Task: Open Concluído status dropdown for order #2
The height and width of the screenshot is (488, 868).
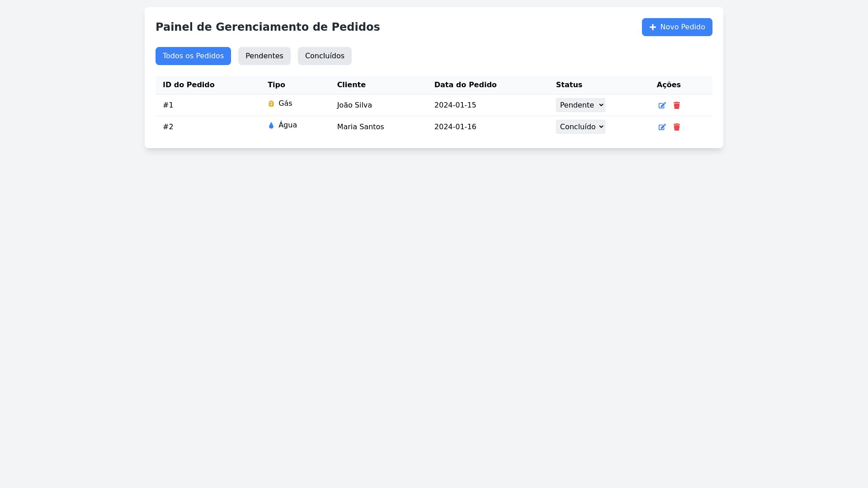Action: (580, 127)
